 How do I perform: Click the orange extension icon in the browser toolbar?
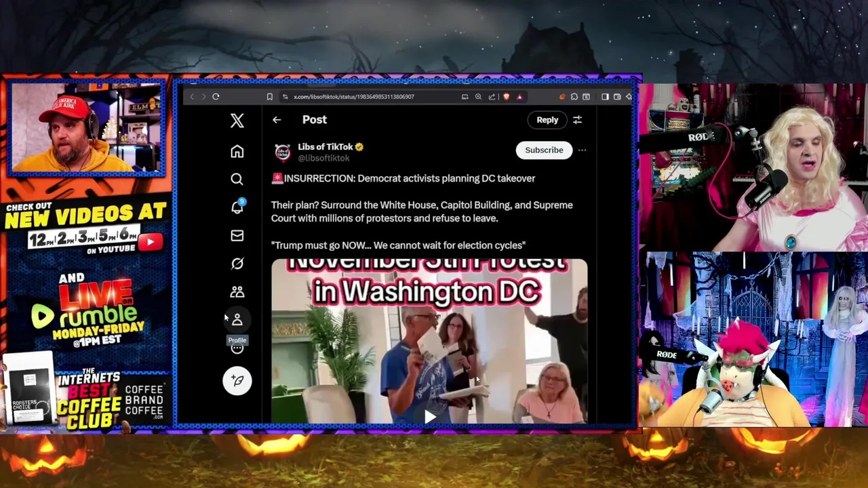point(562,97)
